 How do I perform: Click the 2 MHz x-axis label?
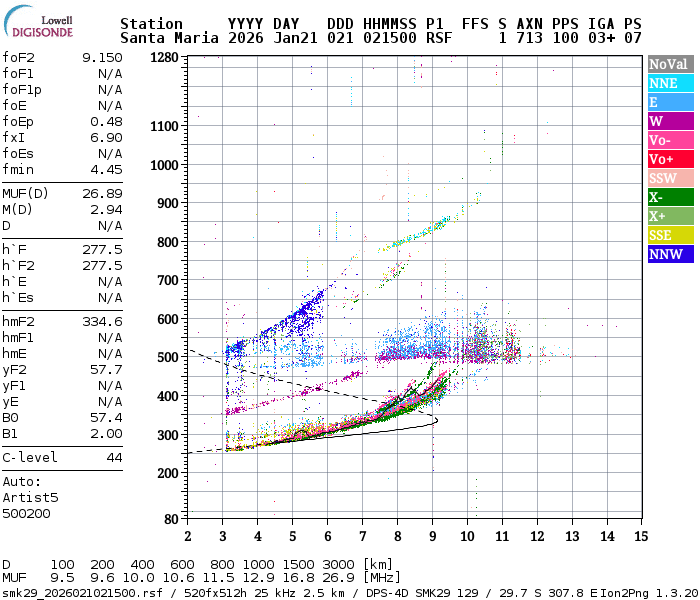coord(188,536)
